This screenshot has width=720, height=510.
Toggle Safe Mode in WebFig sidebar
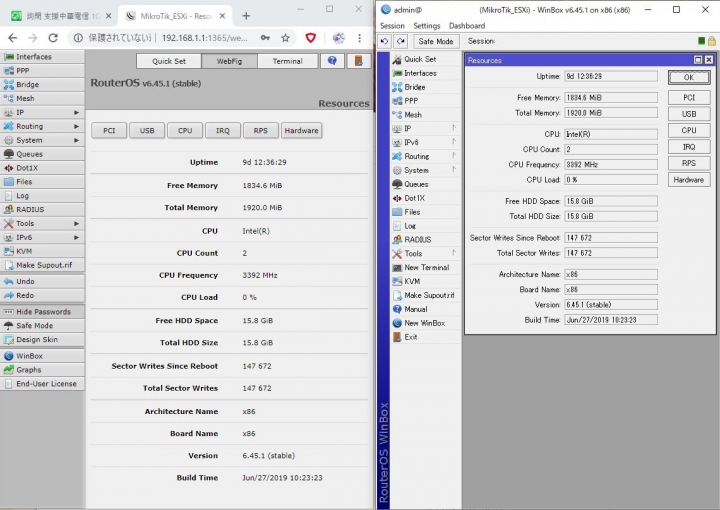pos(42,325)
